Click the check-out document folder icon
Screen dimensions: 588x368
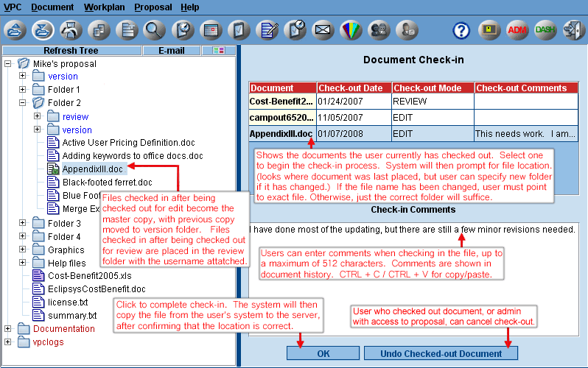point(15,30)
